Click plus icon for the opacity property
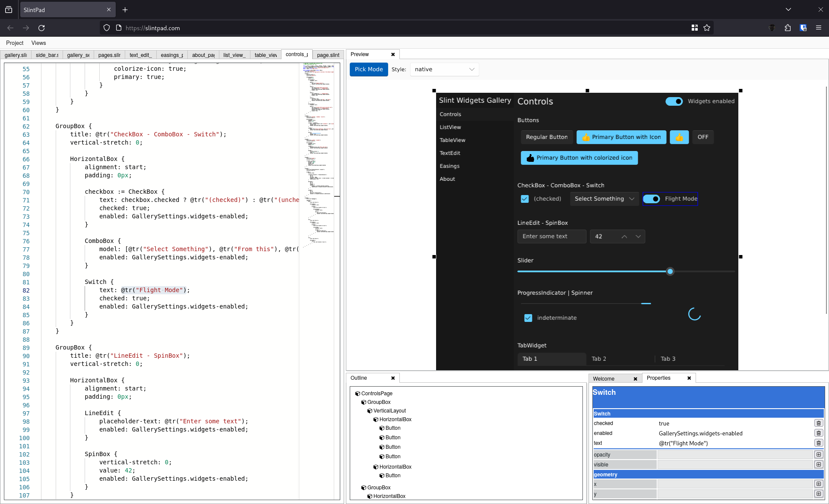Screen dimensions: 829x504 tap(818, 454)
